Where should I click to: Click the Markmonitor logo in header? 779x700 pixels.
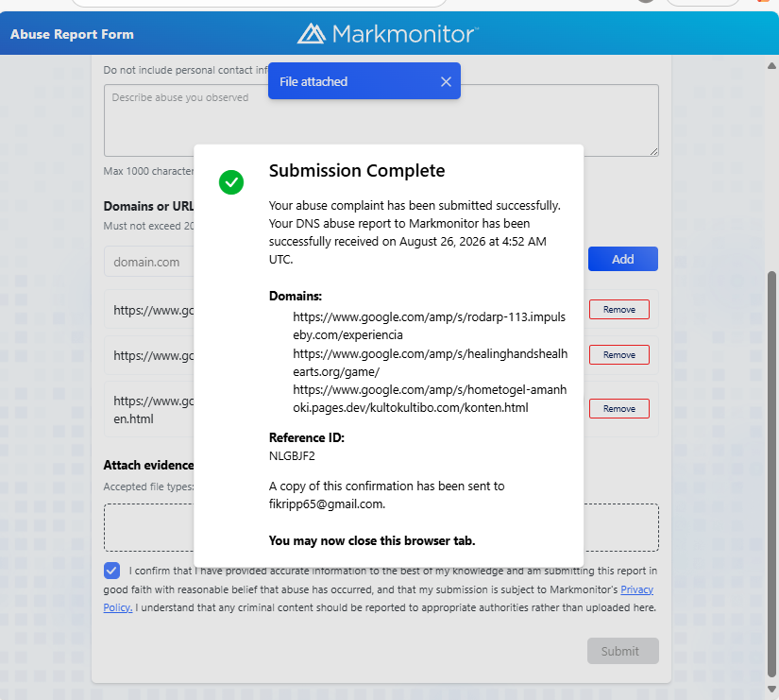(x=388, y=34)
